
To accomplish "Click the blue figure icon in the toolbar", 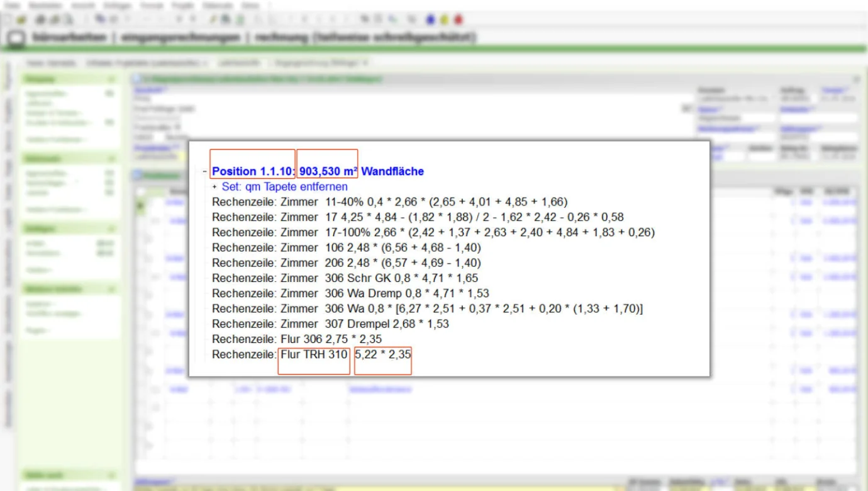I will [x=430, y=20].
